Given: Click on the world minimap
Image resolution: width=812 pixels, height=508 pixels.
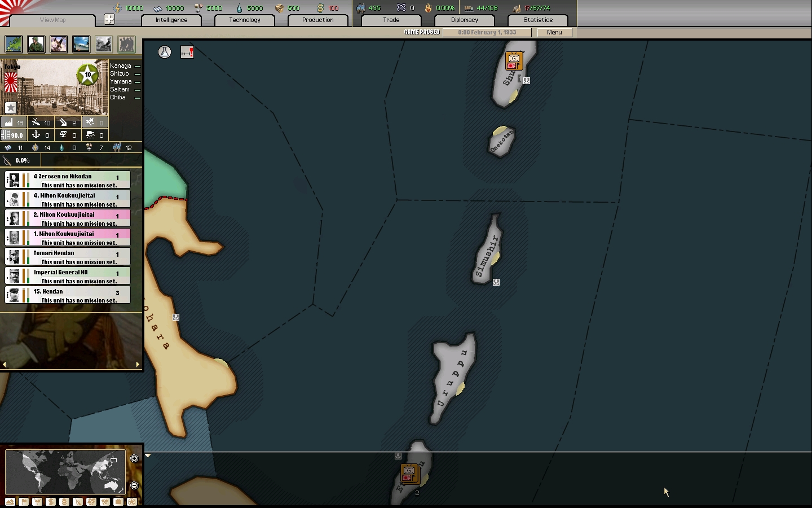Looking at the screenshot, I should point(65,471).
